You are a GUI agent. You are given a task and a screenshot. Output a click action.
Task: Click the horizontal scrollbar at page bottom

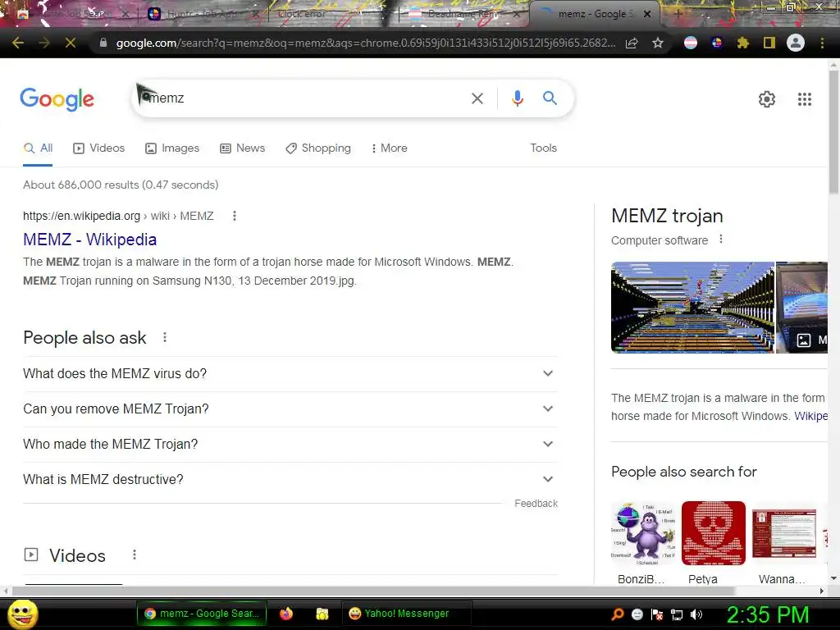[373, 591]
